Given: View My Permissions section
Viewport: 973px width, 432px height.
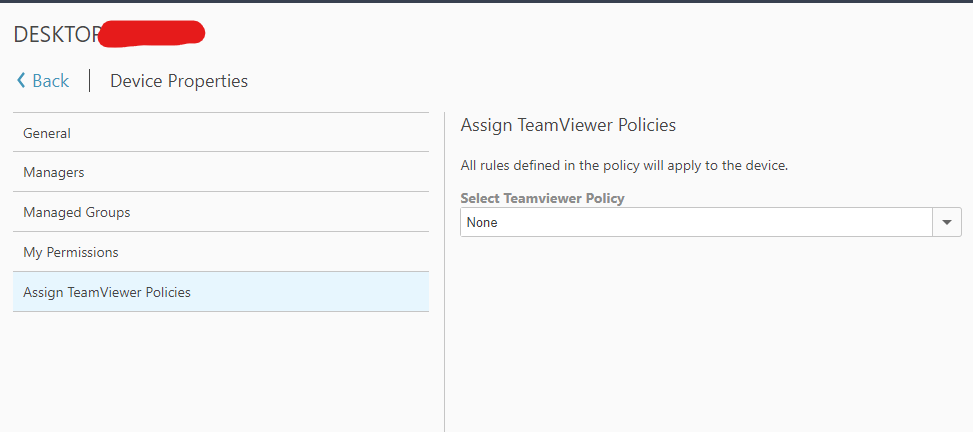Looking at the screenshot, I should [x=221, y=252].
